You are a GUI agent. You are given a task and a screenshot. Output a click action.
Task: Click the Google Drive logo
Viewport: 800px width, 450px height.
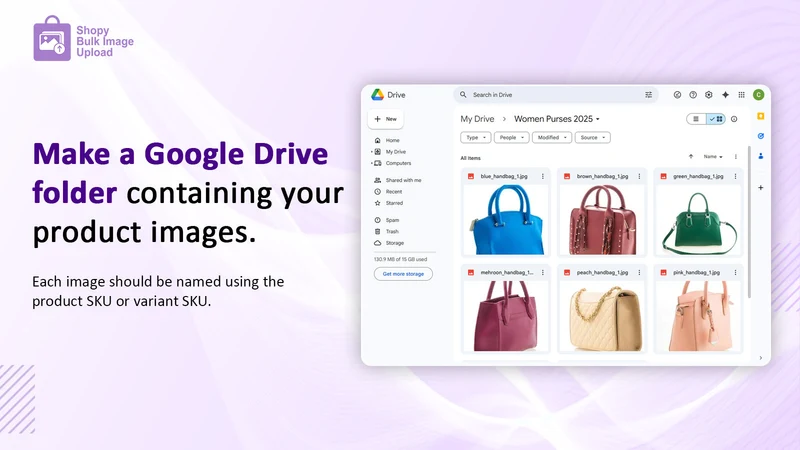click(x=378, y=95)
